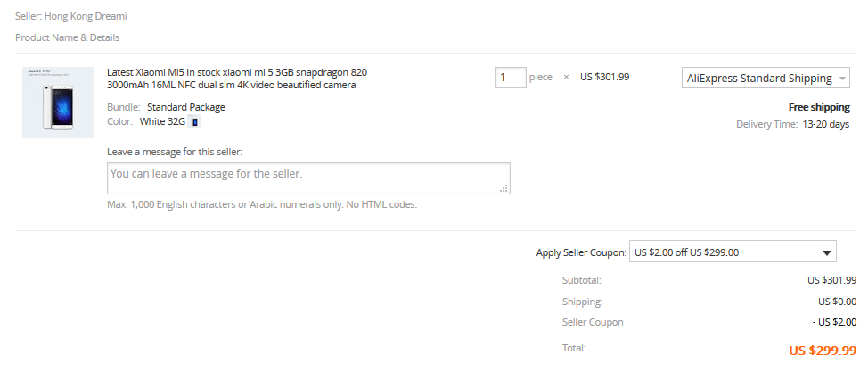The width and height of the screenshot is (868, 372).
Task: Edit the piece quantity input field
Action: (511, 77)
